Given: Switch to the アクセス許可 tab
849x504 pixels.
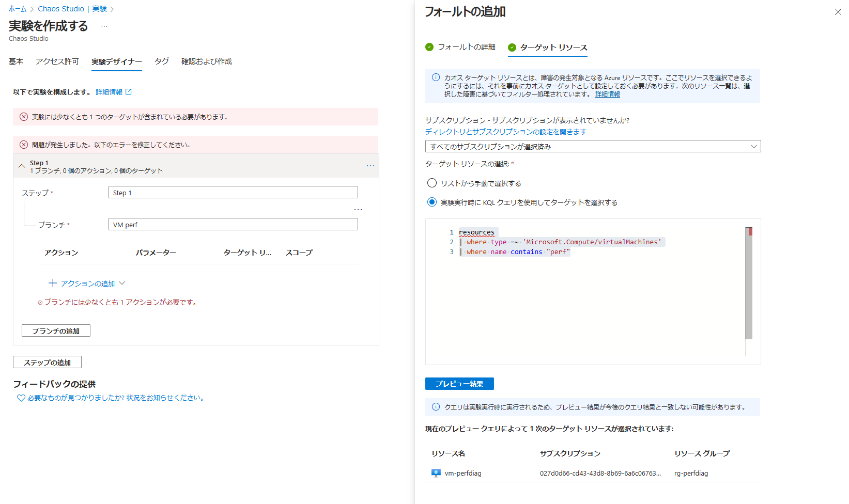Looking at the screenshot, I should click(57, 61).
